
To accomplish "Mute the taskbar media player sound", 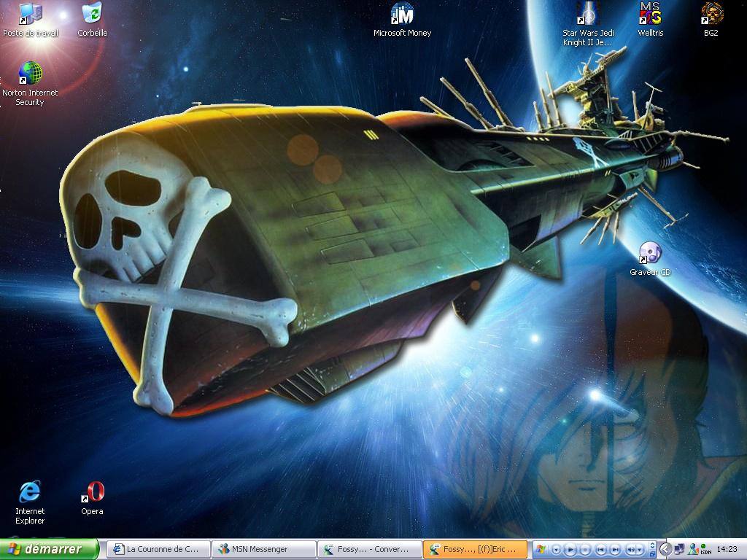I will pos(632,550).
